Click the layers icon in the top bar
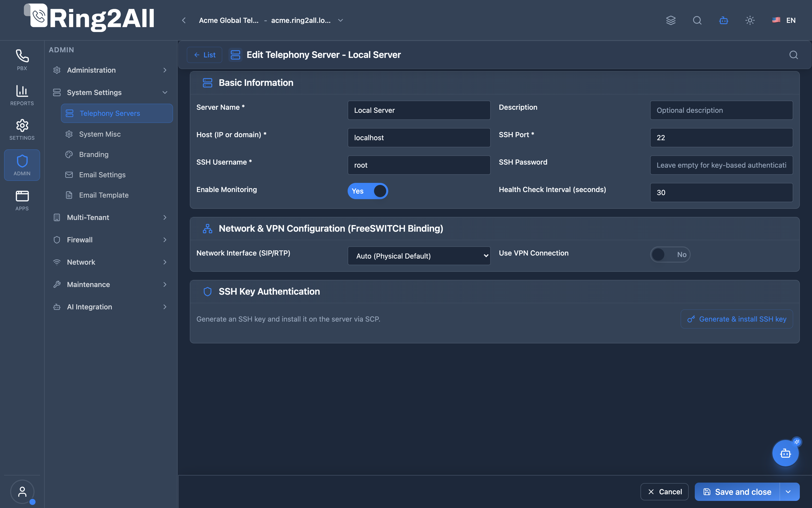 (671, 20)
